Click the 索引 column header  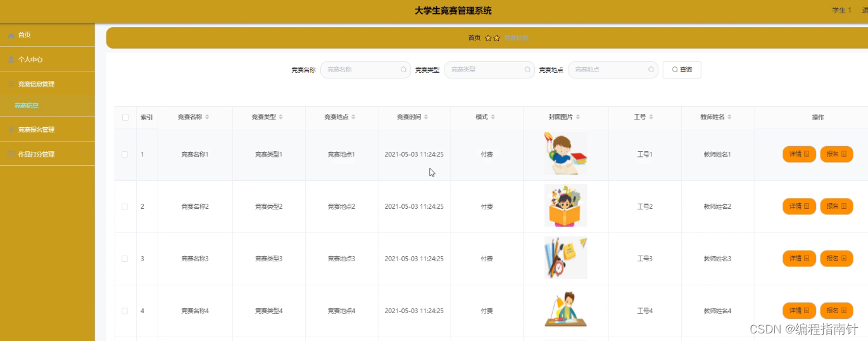146,117
